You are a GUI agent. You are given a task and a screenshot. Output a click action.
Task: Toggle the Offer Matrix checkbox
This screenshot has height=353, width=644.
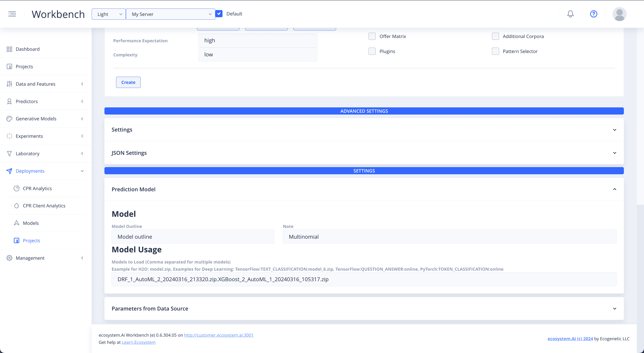(372, 36)
